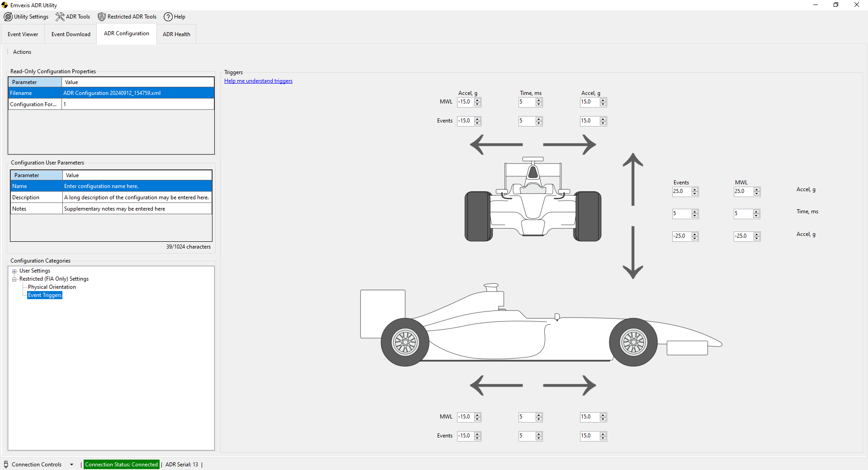The height and width of the screenshot is (470, 868).
Task: Adjust vertical MWL Time ms spinner
Action: coord(756,214)
